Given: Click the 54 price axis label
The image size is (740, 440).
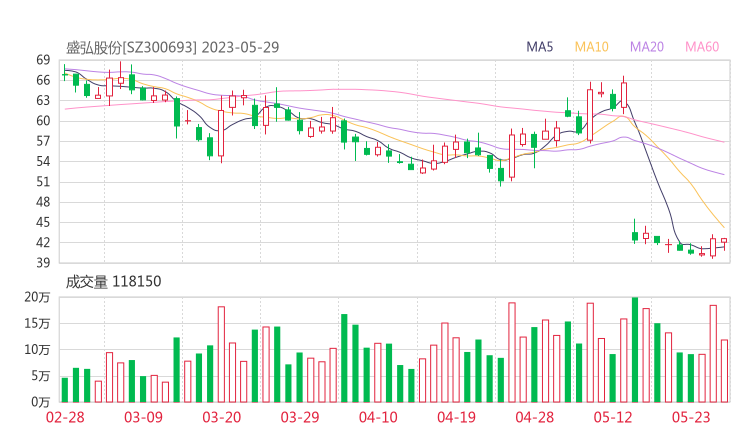Looking at the screenshot, I should [43, 161].
